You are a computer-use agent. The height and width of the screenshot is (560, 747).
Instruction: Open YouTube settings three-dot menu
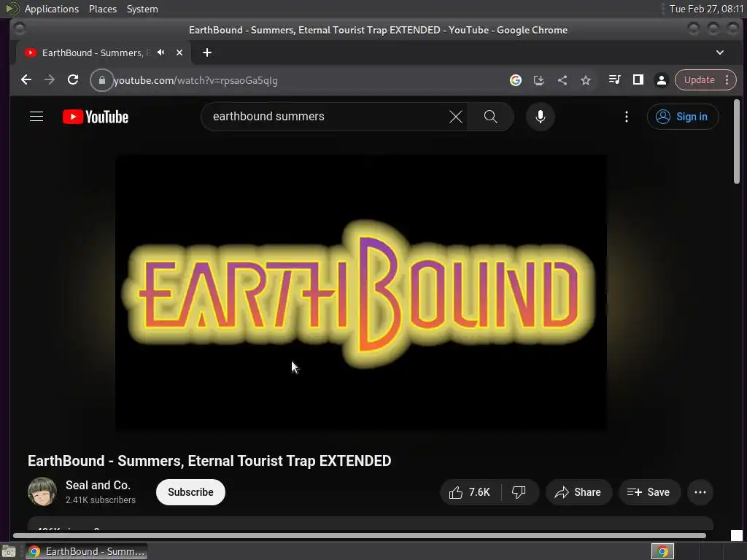[x=627, y=117]
